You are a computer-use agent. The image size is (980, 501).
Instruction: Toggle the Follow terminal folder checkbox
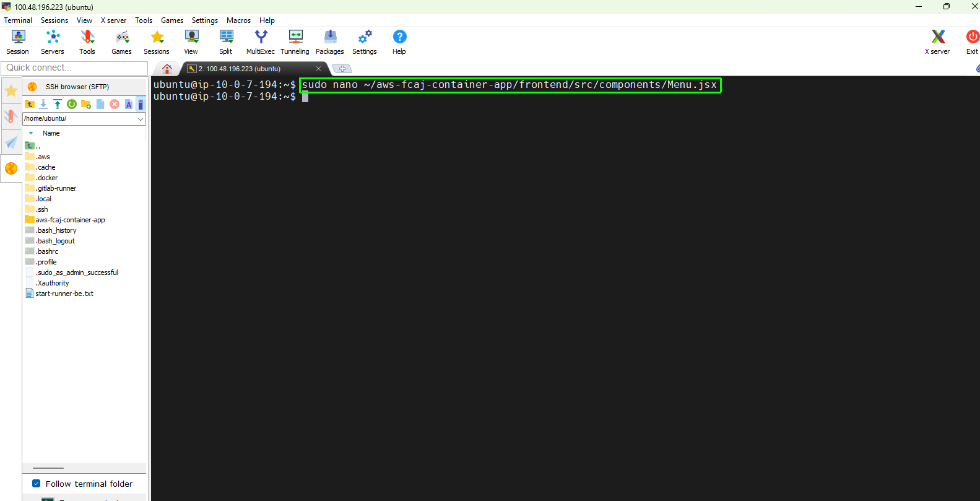click(37, 484)
